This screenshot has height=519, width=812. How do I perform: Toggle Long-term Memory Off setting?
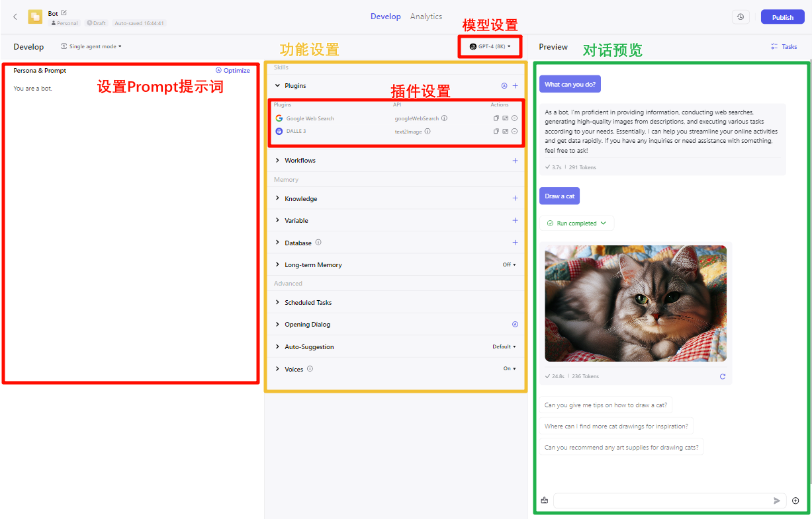pos(509,264)
